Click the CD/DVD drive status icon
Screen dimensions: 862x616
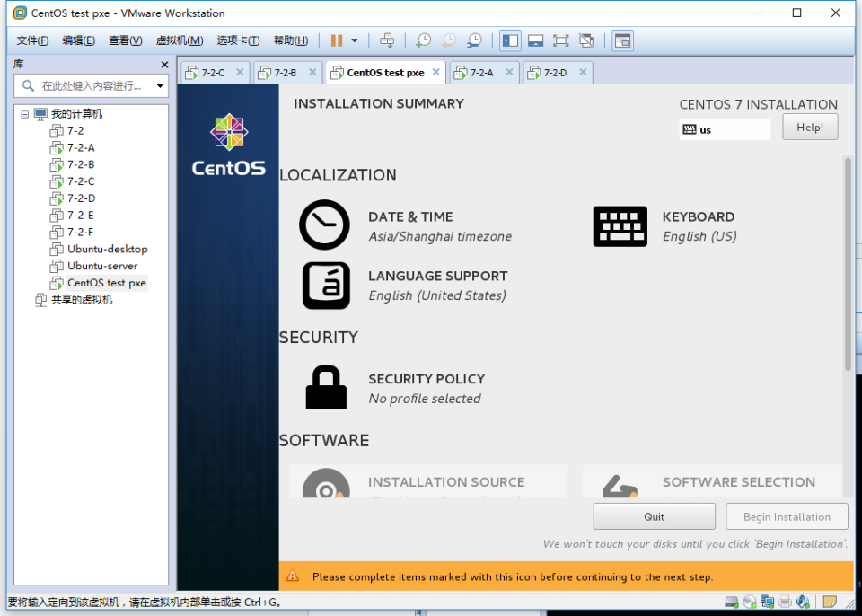749,601
